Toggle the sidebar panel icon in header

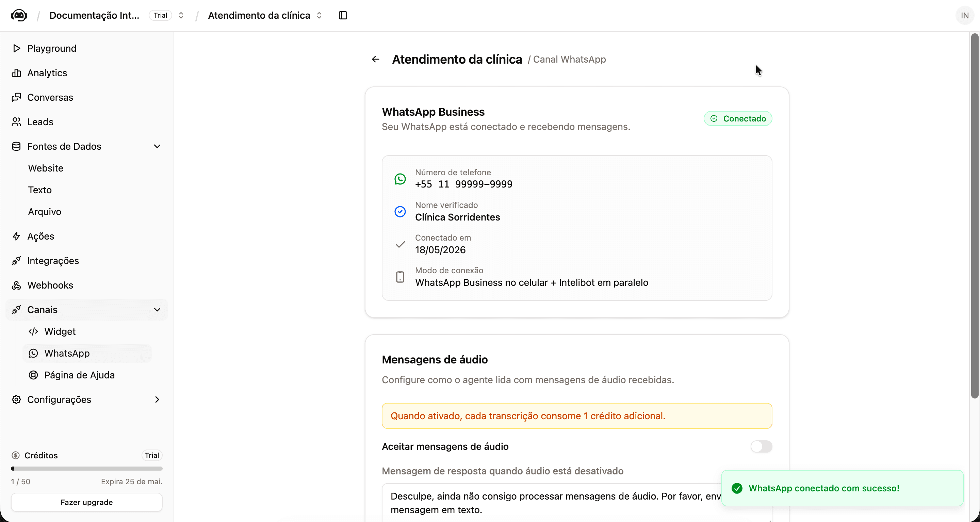(x=343, y=15)
